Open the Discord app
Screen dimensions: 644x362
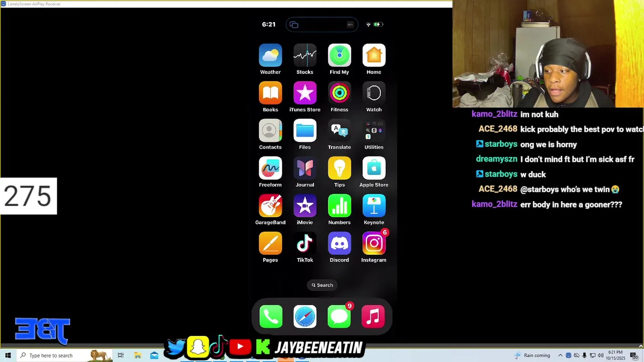[x=340, y=244]
